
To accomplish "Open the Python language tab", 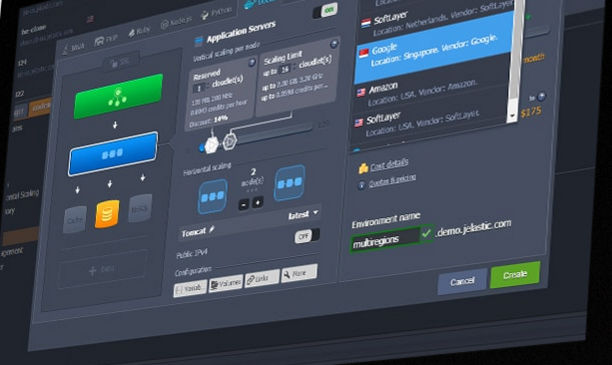I will click(217, 13).
